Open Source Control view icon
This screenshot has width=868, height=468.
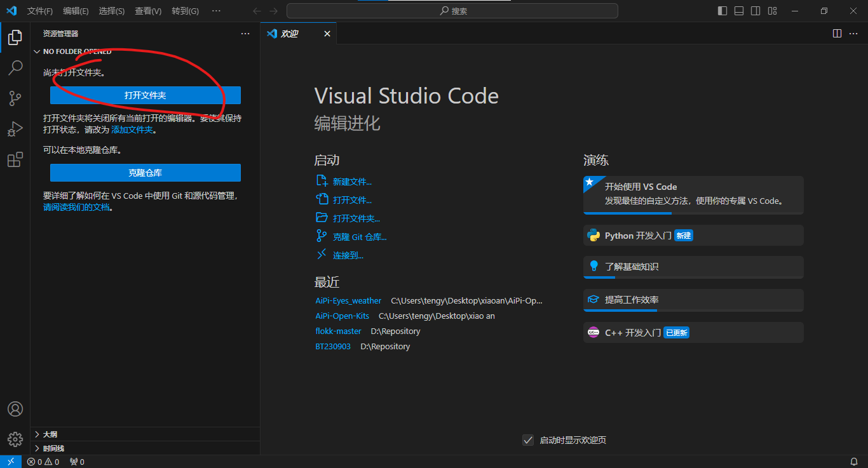point(15,98)
